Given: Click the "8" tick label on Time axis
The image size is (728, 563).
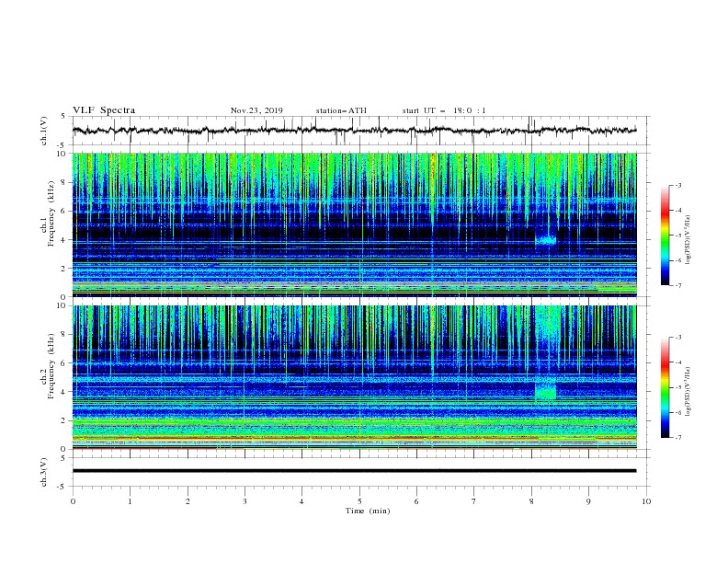Looking at the screenshot, I should [x=531, y=501].
